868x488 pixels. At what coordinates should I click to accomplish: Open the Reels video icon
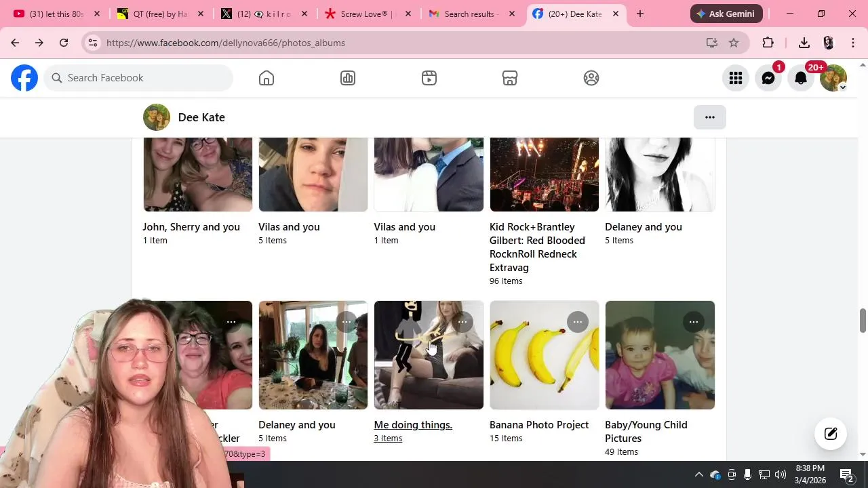[429, 78]
